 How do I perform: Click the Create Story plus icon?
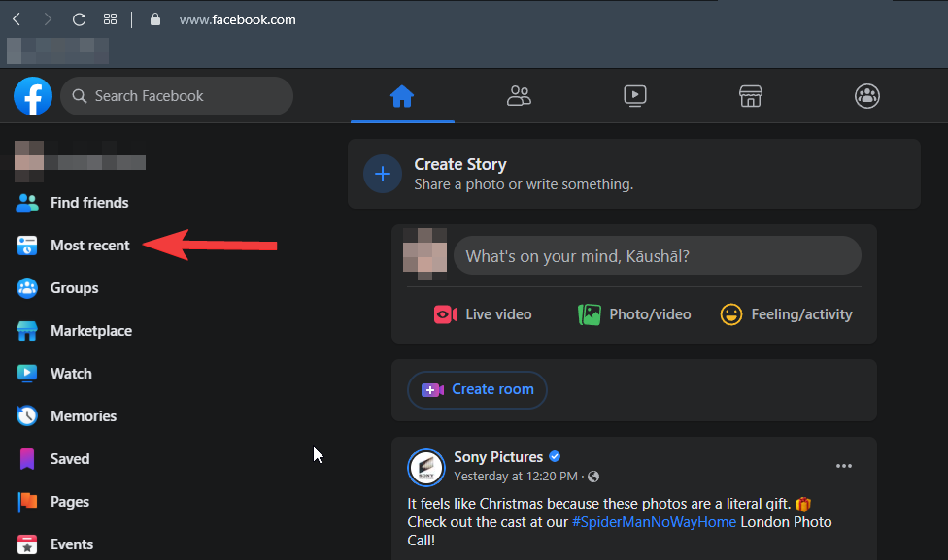point(382,174)
